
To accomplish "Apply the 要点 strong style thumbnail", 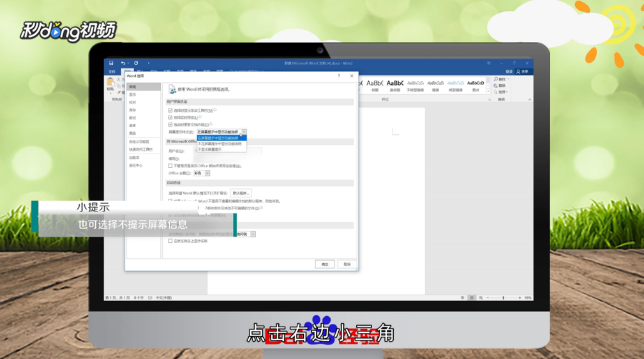I will pyautogui.click(x=476, y=86).
